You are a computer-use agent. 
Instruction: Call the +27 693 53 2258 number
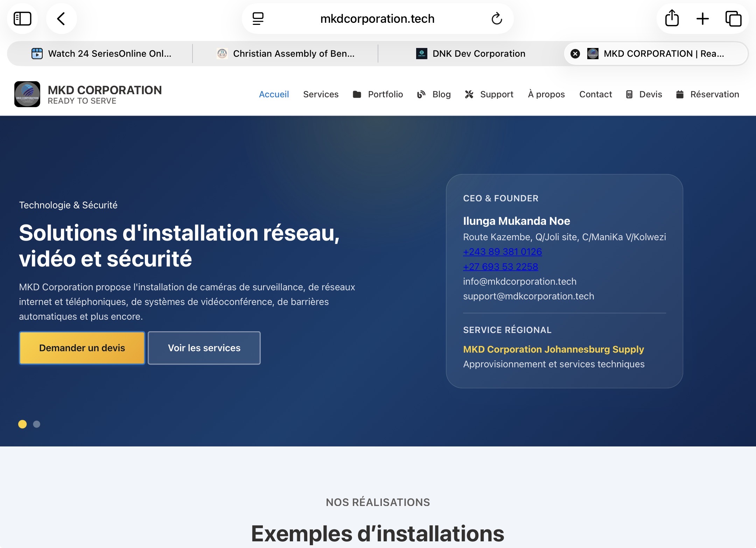[500, 267]
